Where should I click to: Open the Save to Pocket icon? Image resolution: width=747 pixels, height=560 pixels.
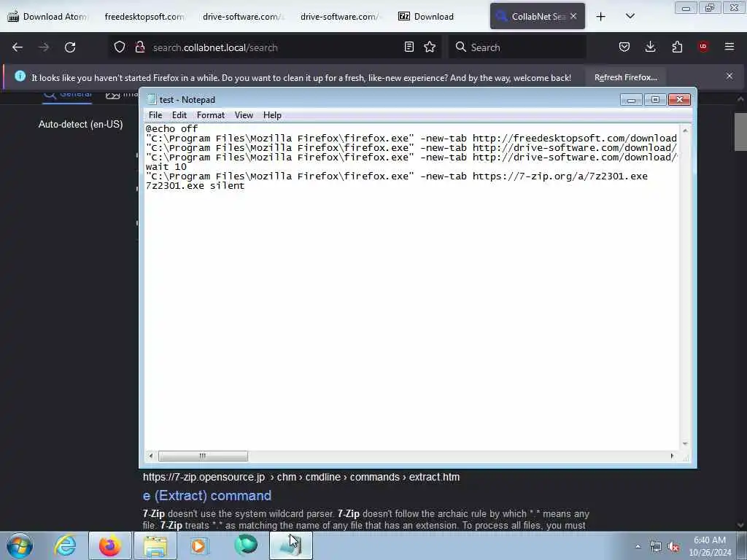click(x=624, y=47)
